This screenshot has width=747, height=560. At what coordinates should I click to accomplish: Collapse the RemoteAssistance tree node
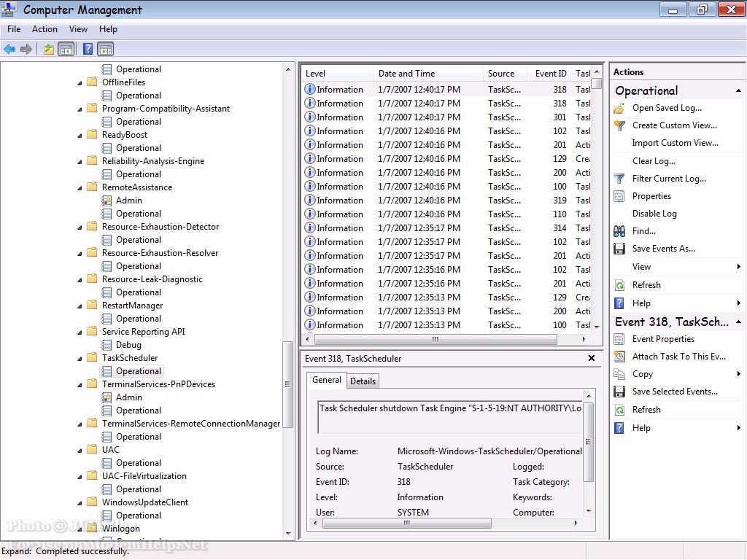(80, 187)
